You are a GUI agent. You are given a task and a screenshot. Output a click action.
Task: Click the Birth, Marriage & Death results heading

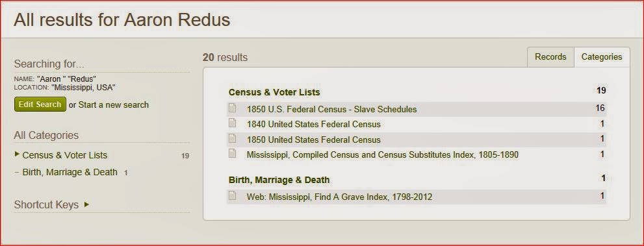(279, 180)
